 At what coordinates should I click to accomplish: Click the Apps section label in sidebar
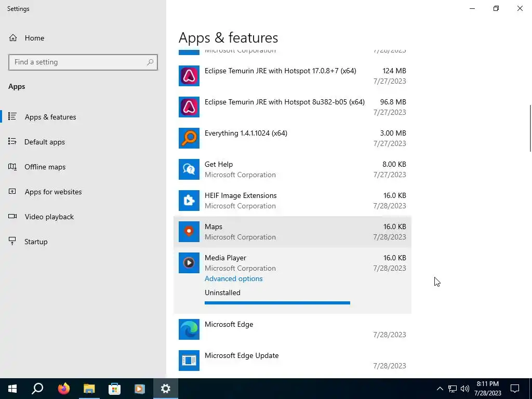click(17, 87)
